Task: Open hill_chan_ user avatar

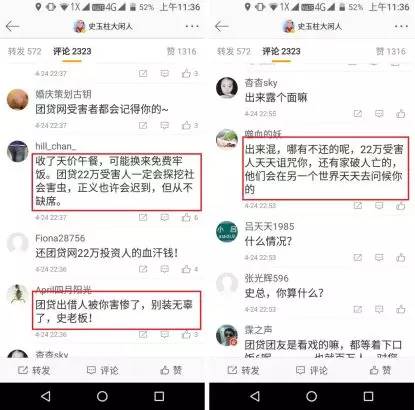Action: [x=18, y=151]
